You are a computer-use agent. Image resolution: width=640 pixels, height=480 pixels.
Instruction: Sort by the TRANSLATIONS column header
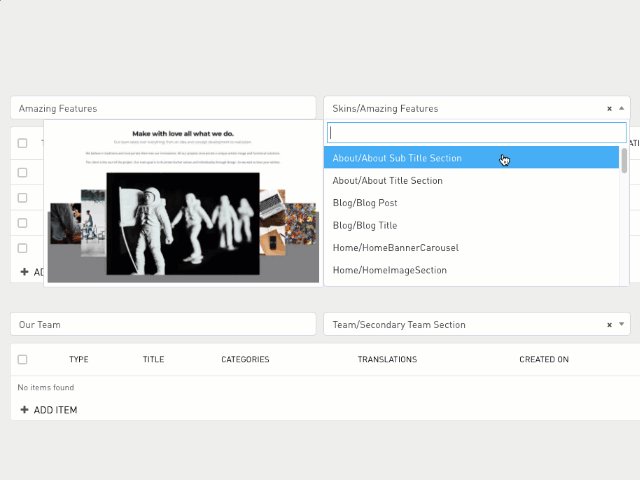(387, 360)
